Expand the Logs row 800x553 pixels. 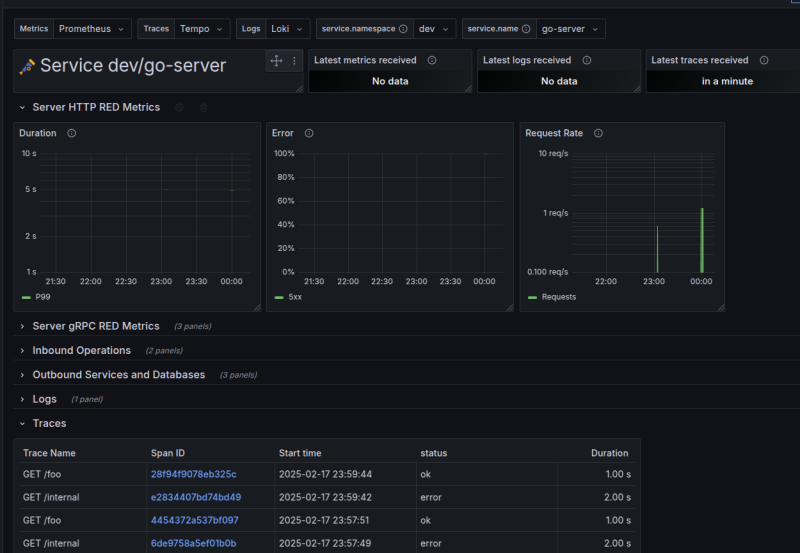pos(44,399)
